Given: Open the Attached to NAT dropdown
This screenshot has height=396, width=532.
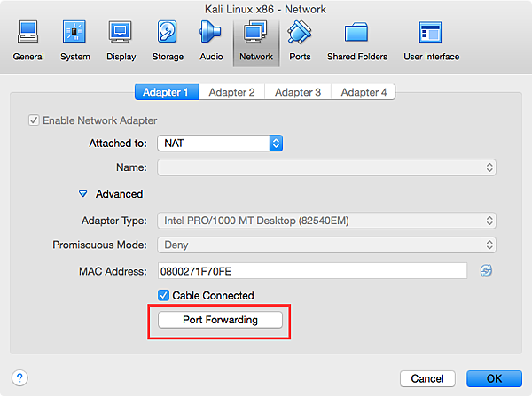Looking at the screenshot, I should 220,144.
